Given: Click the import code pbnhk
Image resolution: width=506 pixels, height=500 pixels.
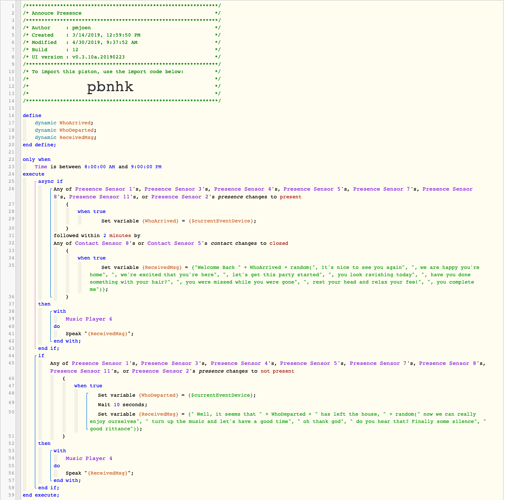Looking at the screenshot, I should coord(110,87).
